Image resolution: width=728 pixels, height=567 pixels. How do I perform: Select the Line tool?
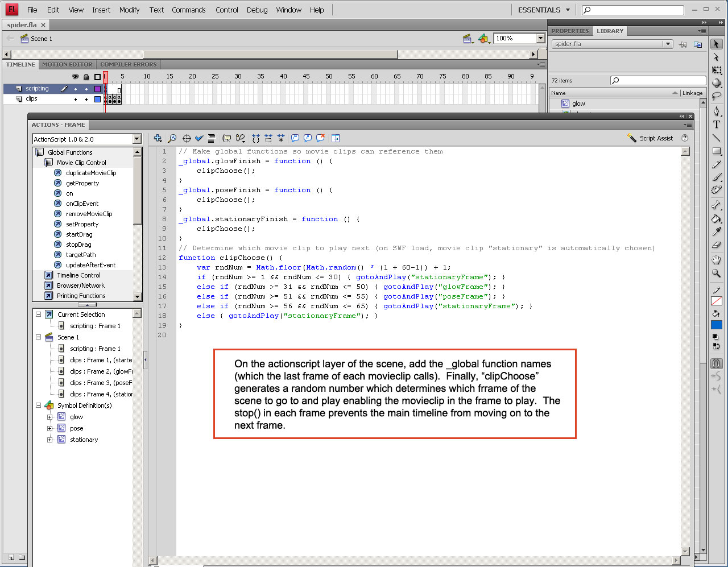pos(716,138)
